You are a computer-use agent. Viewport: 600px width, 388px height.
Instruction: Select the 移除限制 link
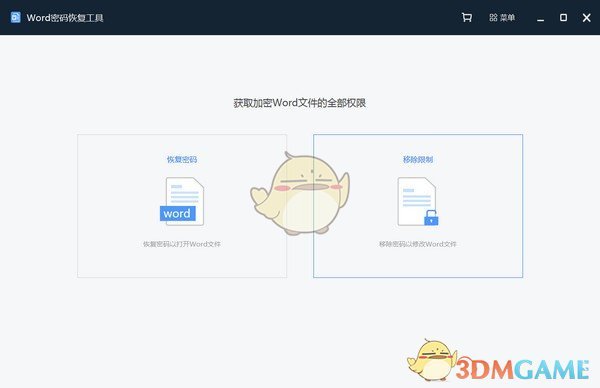click(x=418, y=160)
